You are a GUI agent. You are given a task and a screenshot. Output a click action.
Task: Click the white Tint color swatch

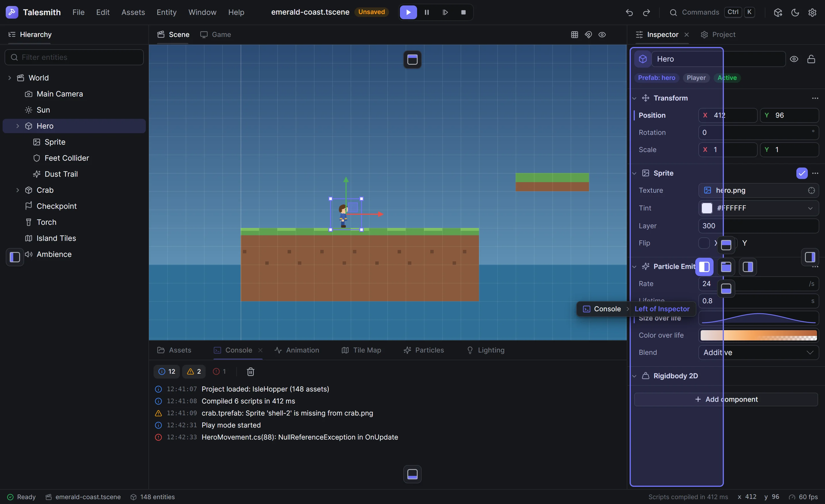pos(706,208)
